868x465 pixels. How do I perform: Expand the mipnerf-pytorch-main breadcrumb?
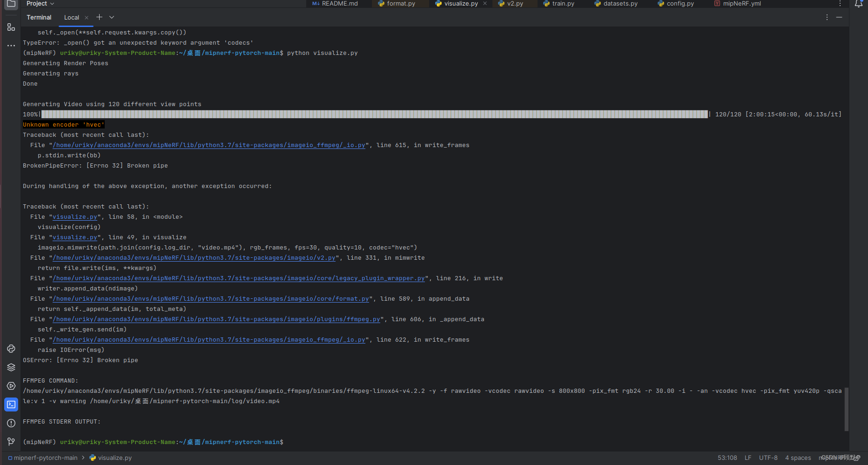point(45,458)
